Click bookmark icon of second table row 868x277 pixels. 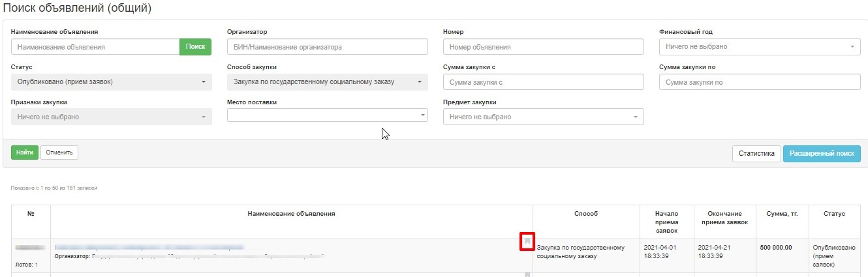click(527, 275)
